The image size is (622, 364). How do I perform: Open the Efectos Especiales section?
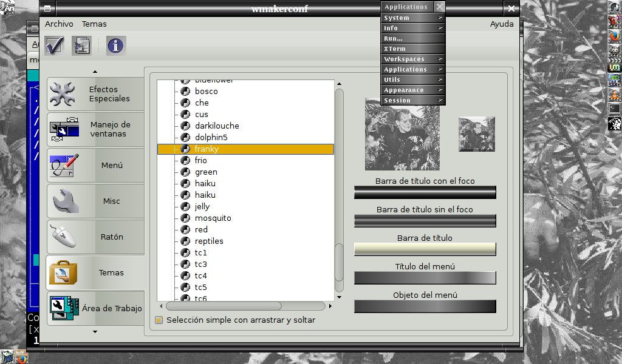click(95, 94)
